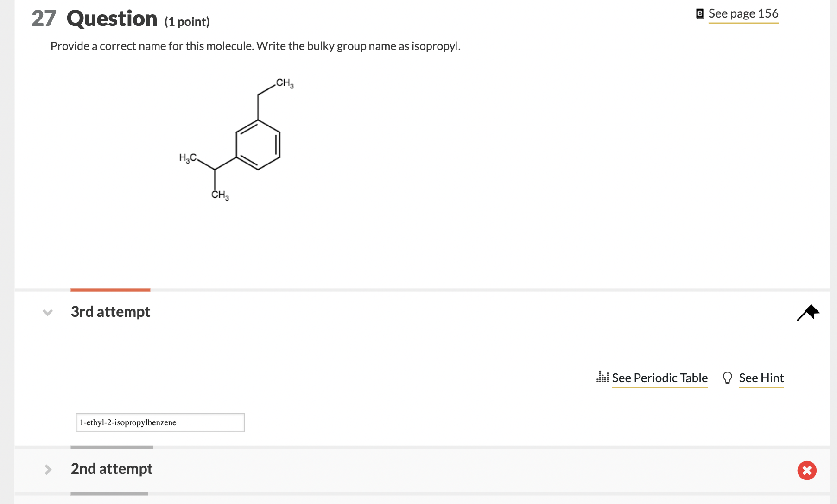
Task: Click the lightbulb hint icon
Action: (727, 378)
